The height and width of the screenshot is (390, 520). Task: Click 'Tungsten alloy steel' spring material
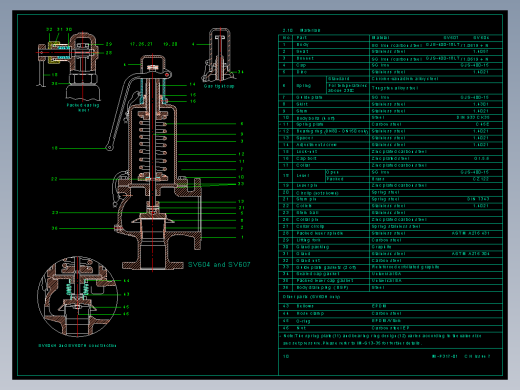(395, 88)
